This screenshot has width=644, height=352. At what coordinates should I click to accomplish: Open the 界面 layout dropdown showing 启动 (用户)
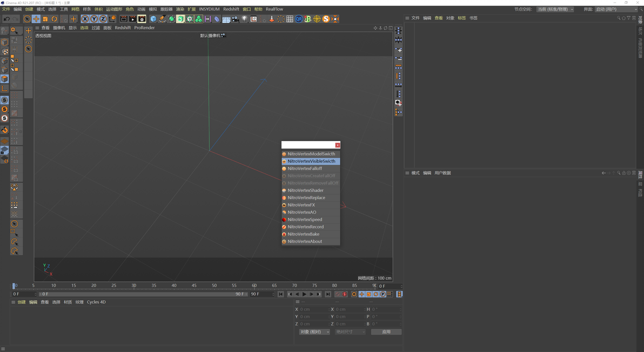[x=616, y=9]
